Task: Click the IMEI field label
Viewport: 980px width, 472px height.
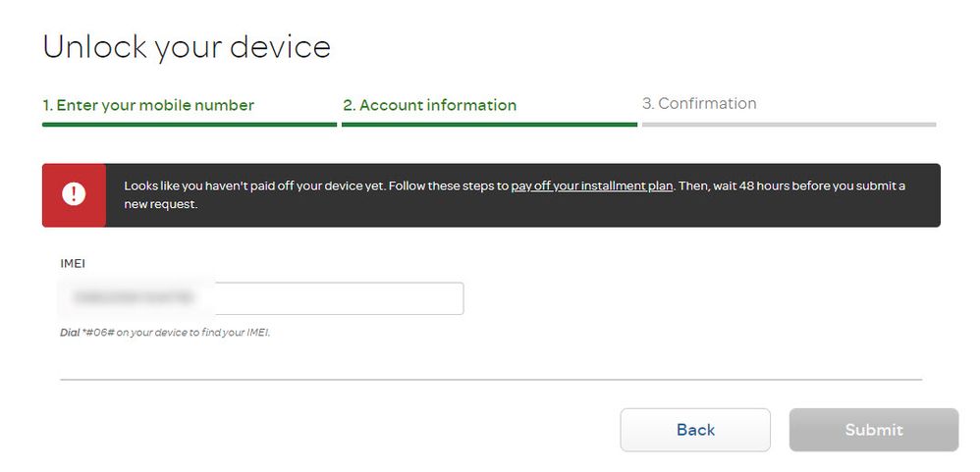Action: 72,263
